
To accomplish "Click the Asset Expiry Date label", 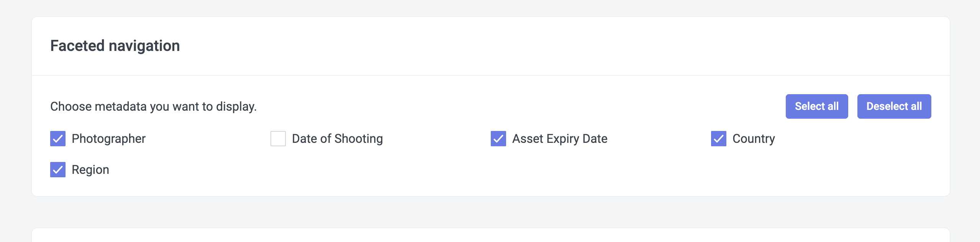I will point(560,139).
